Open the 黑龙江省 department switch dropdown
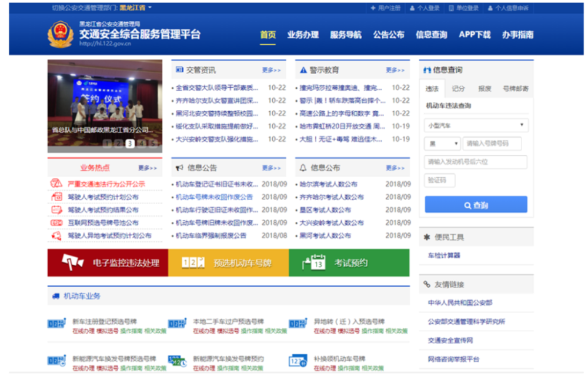Viewport: 588px width, 376px height. click(136, 8)
